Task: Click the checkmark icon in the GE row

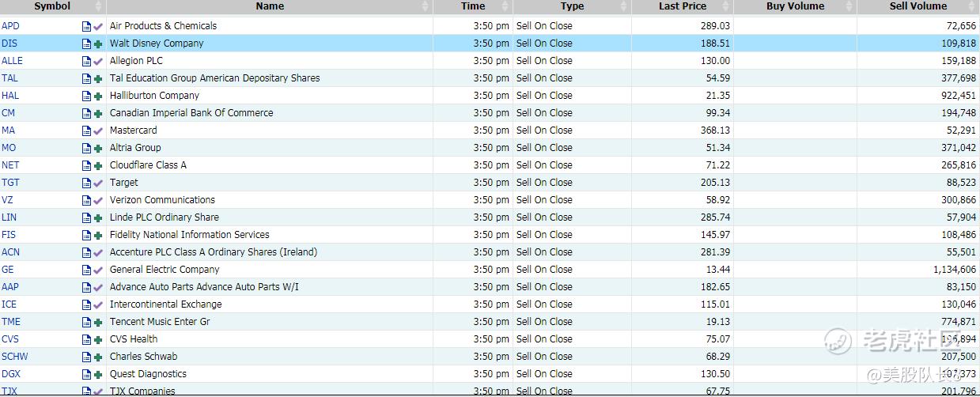Action: pos(98,270)
